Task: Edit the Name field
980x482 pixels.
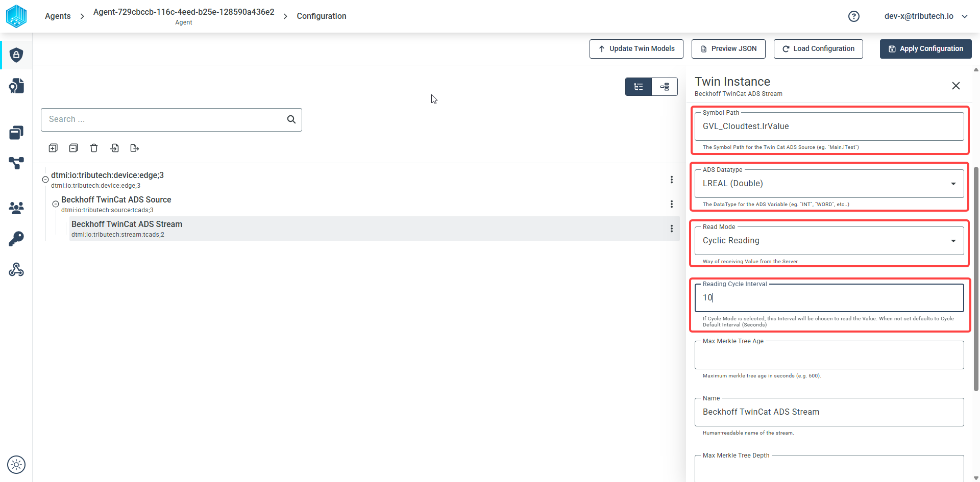Action: (x=829, y=412)
